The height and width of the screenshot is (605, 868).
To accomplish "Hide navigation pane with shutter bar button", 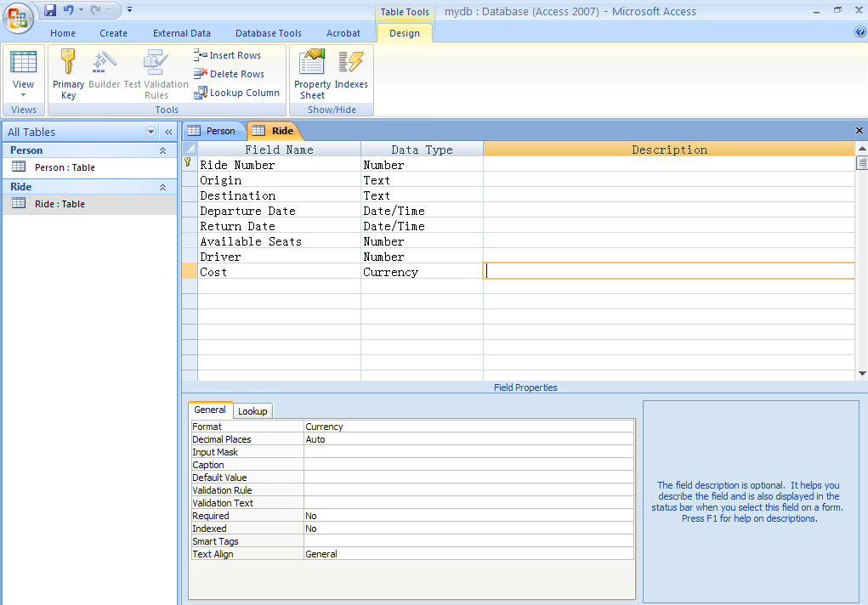I will click(x=168, y=132).
